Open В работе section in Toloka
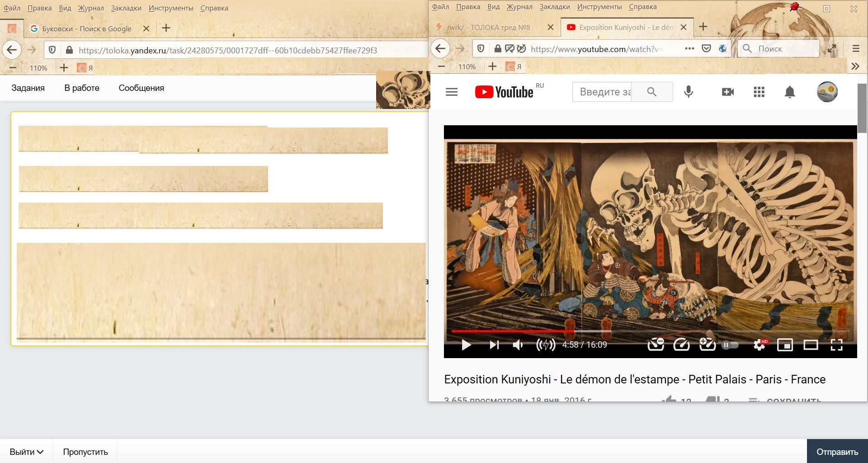Image resolution: width=868 pixels, height=463 pixels. tap(82, 88)
